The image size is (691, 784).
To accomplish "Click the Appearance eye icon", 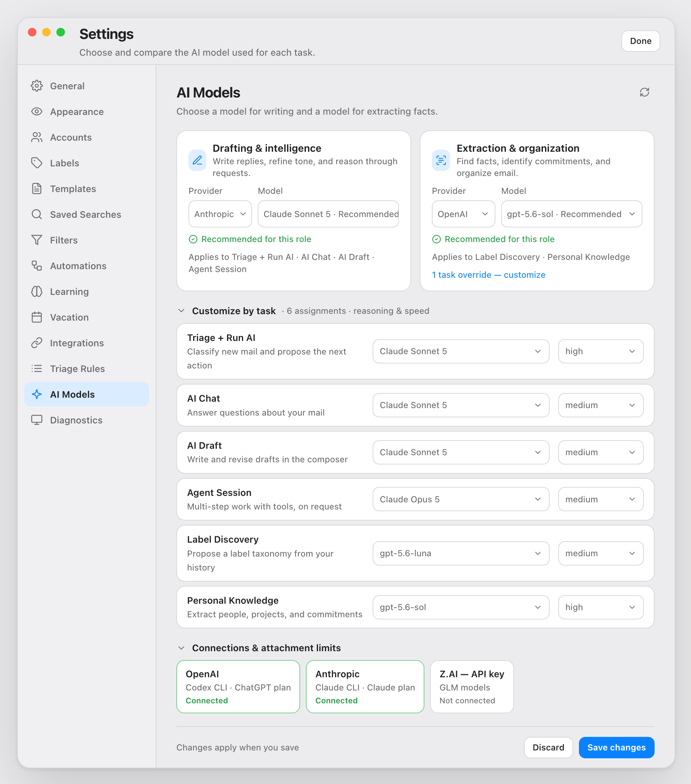I will pyautogui.click(x=37, y=112).
